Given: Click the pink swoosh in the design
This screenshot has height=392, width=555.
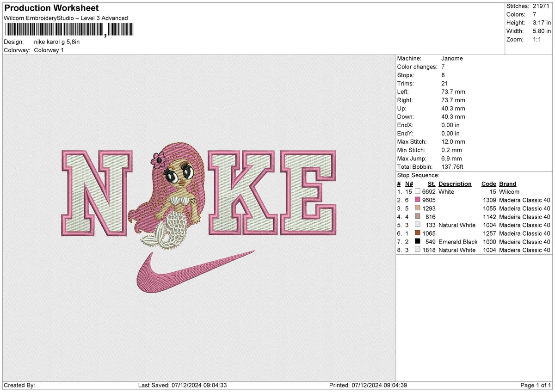Looking at the screenshot, I should click(195, 272).
